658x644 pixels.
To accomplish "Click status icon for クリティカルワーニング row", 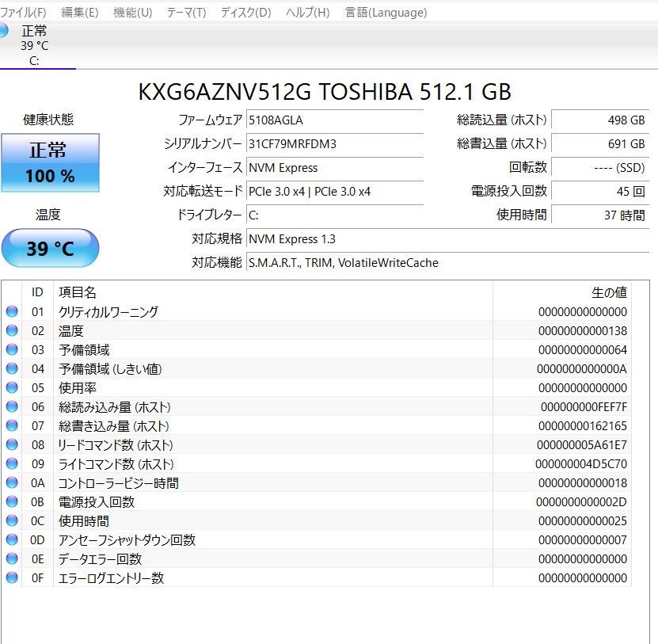I will pyautogui.click(x=12, y=311).
